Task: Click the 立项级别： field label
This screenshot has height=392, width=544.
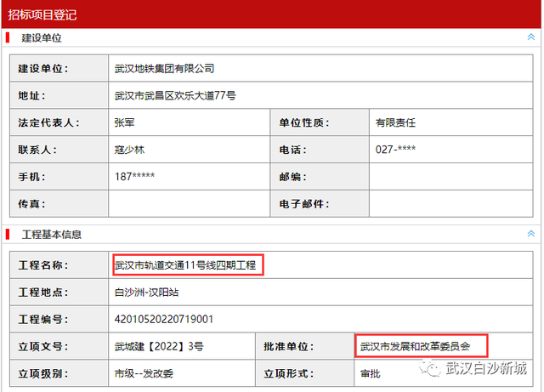Action: click(43, 373)
